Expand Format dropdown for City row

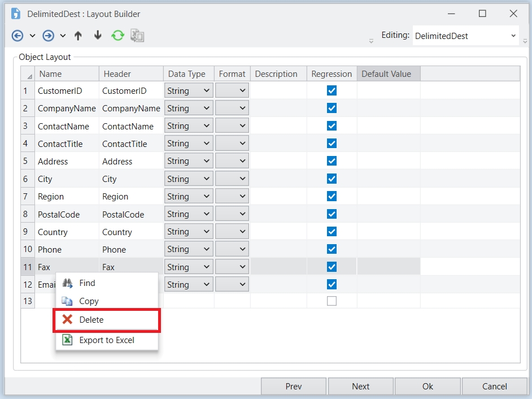tap(232, 179)
